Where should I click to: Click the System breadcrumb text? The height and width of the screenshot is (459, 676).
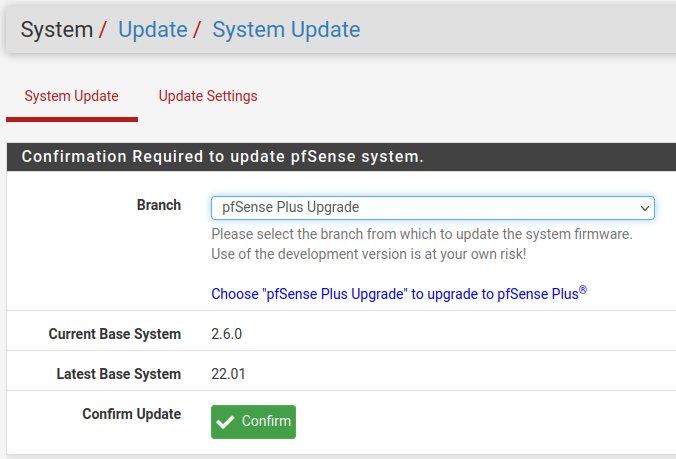pos(56,30)
